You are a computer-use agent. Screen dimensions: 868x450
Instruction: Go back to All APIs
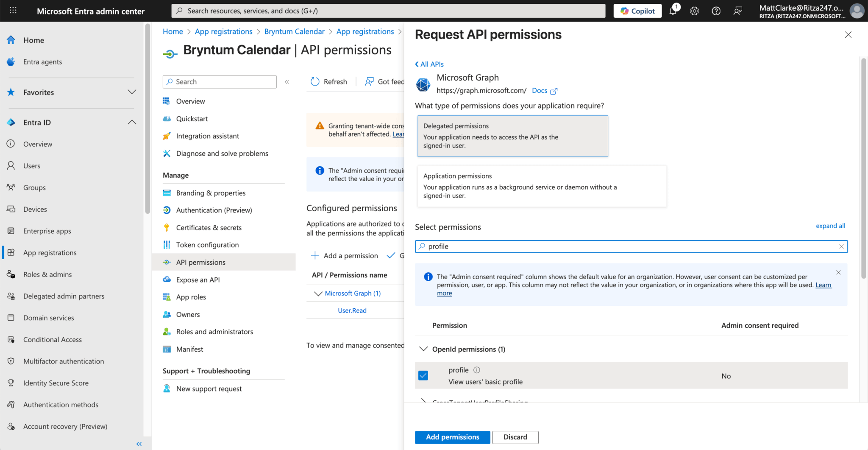429,64
